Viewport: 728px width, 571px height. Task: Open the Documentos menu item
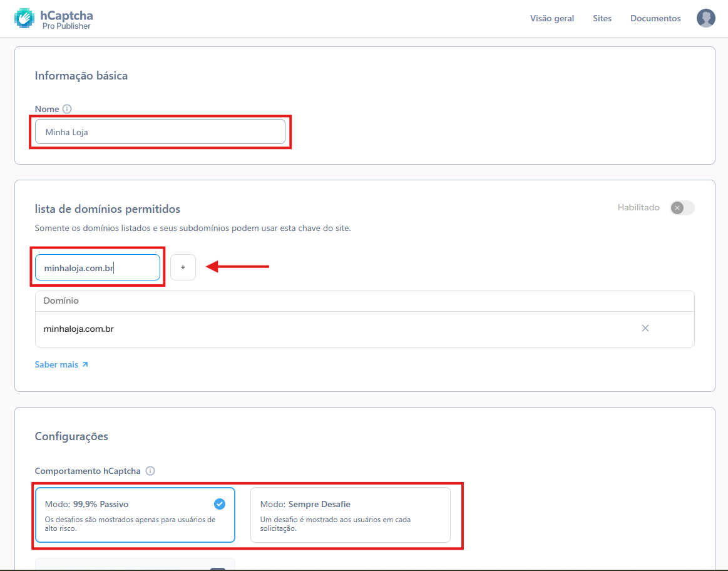click(655, 18)
